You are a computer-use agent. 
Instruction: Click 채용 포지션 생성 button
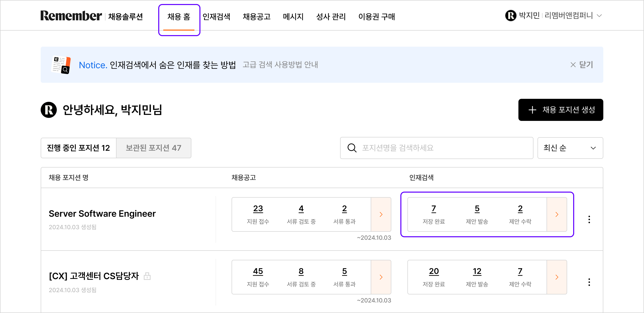(561, 110)
